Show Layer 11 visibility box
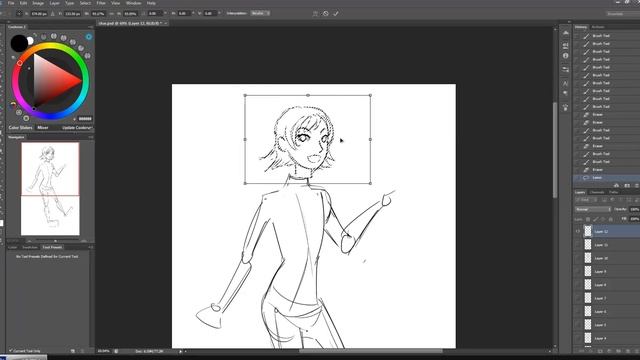The width and height of the screenshot is (640, 360). (578, 245)
